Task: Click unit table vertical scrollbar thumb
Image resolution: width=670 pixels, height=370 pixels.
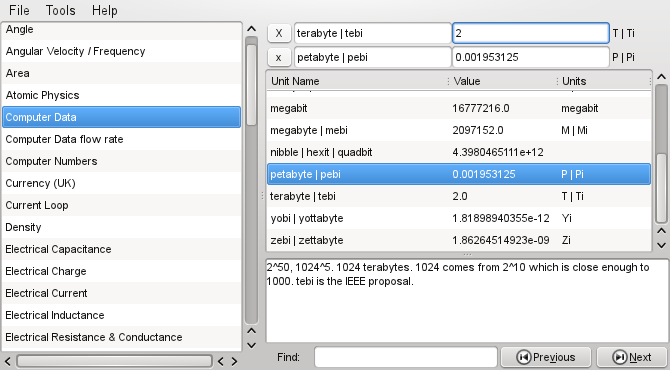Action: 661,188
